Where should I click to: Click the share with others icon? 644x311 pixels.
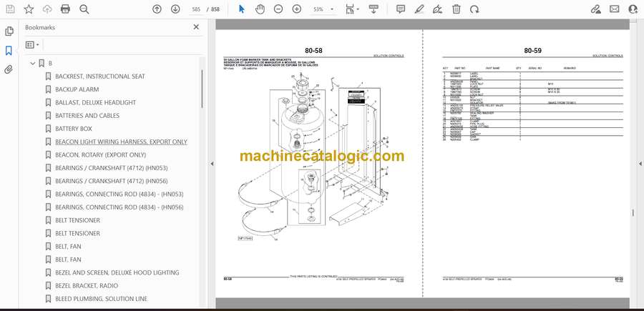pos(633,9)
